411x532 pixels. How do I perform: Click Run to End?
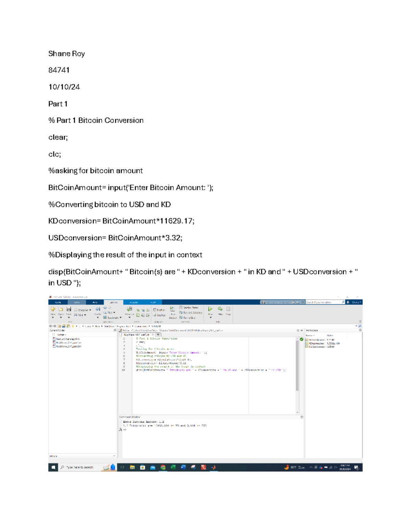pyautogui.click(x=187, y=318)
